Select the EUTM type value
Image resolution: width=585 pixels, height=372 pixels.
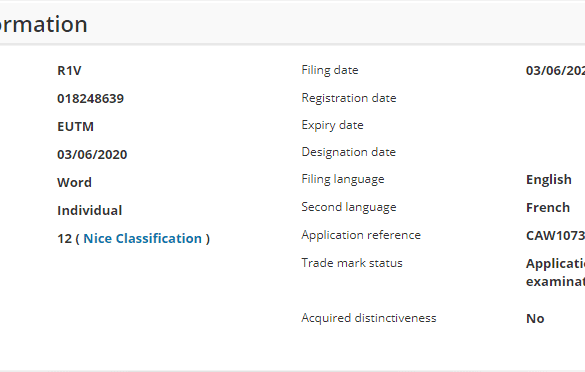click(75, 126)
